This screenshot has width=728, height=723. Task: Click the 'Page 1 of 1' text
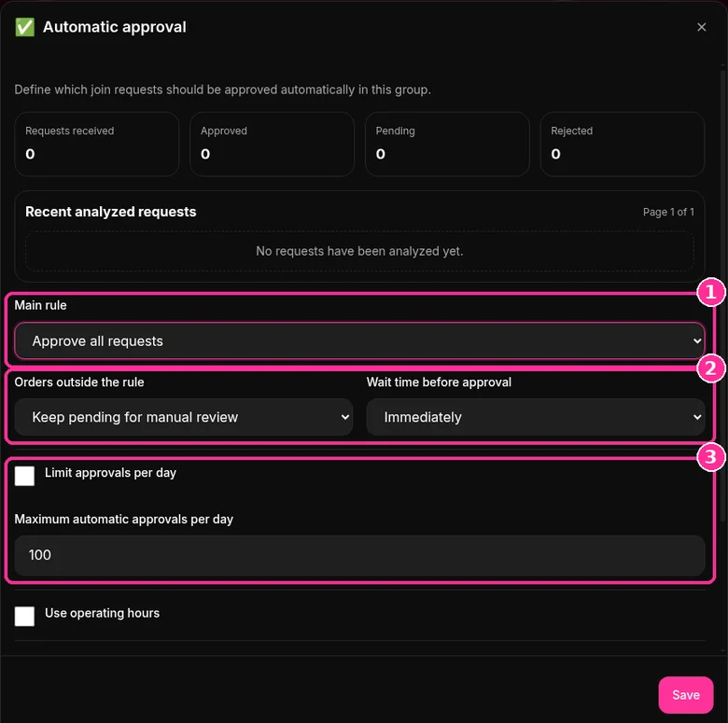tap(668, 212)
